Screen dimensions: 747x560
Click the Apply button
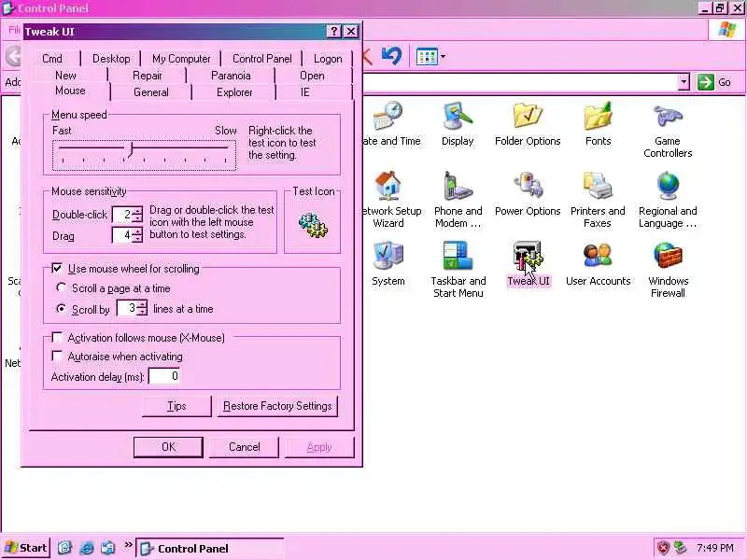click(x=319, y=447)
